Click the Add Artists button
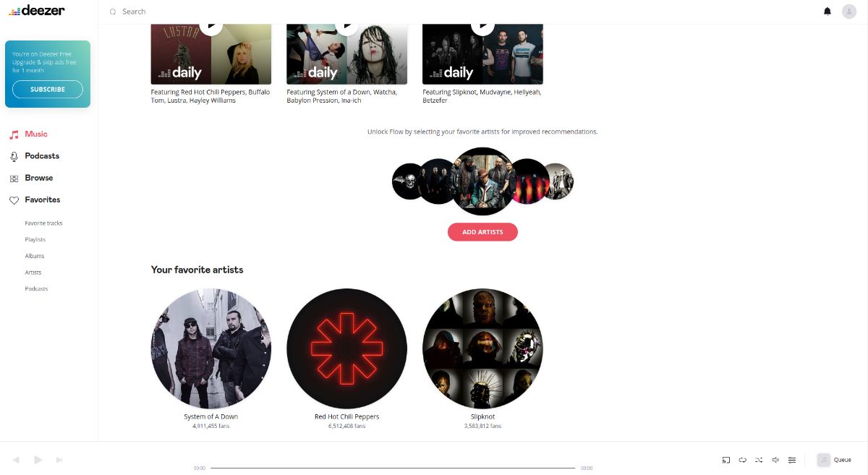The image size is (868, 475). [x=482, y=232]
